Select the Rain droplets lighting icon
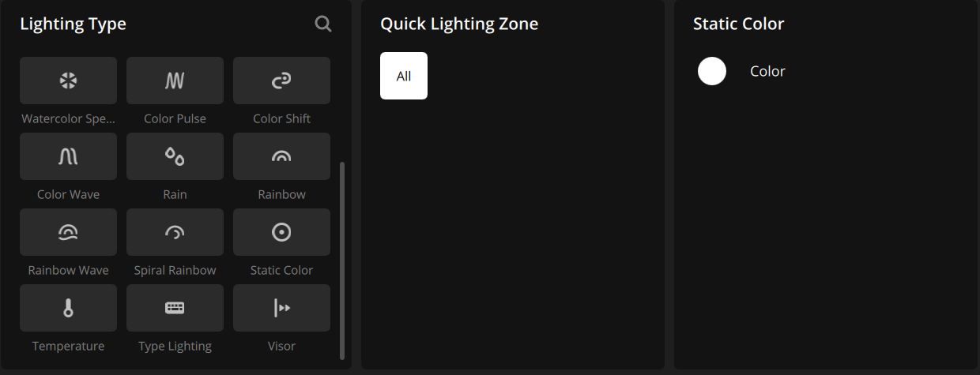Screen dimensions: 980x375 pos(175,156)
